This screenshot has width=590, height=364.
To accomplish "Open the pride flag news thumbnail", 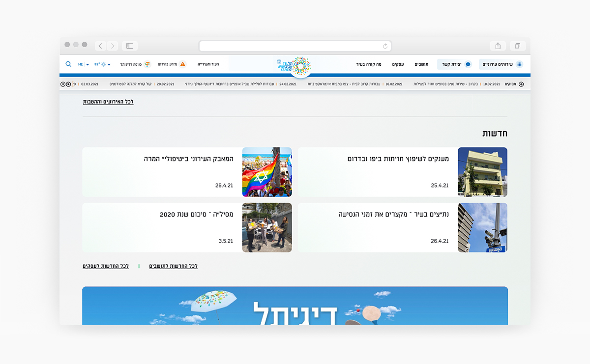I will point(267,172).
